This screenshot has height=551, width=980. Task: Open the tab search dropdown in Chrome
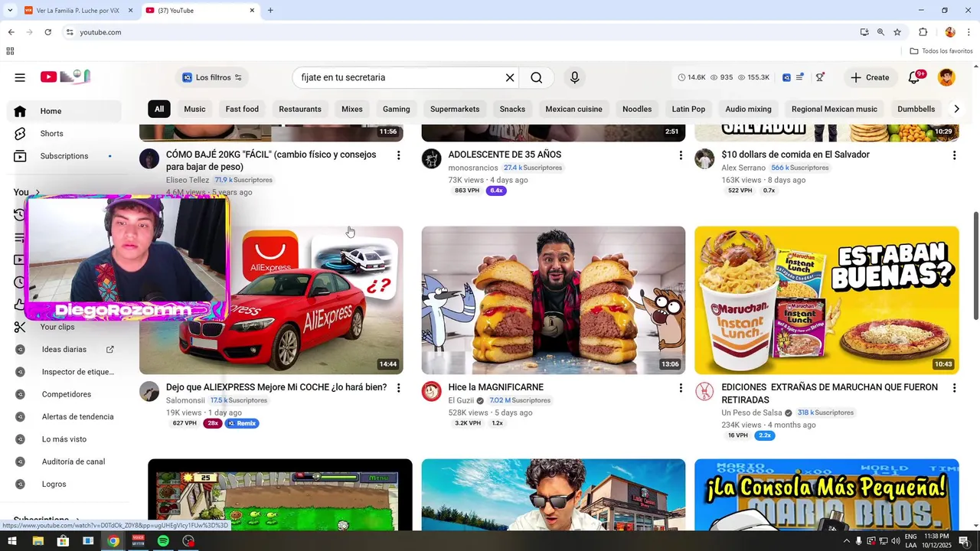click(x=10, y=10)
